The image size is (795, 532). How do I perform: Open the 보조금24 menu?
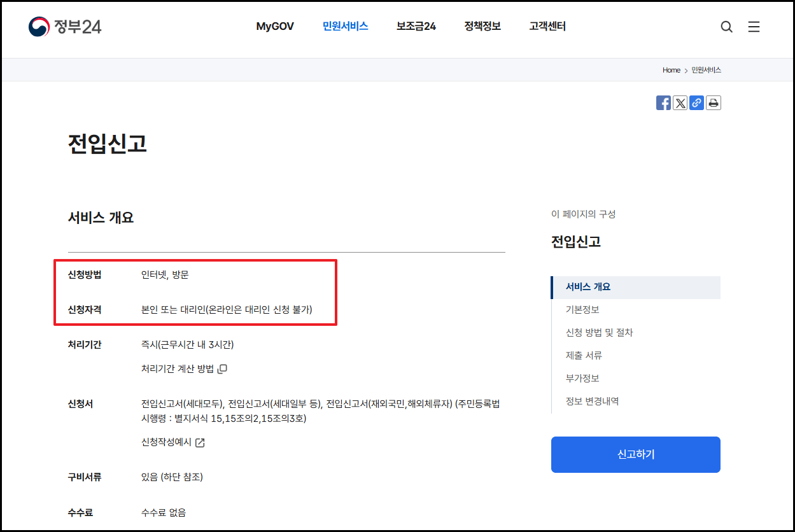click(x=415, y=26)
